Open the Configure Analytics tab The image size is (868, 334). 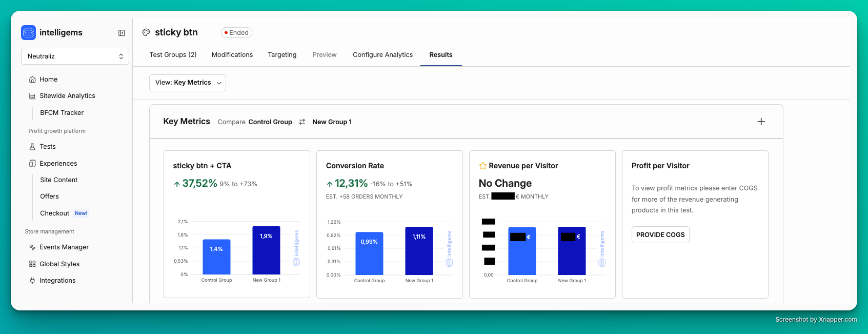pyautogui.click(x=382, y=55)
